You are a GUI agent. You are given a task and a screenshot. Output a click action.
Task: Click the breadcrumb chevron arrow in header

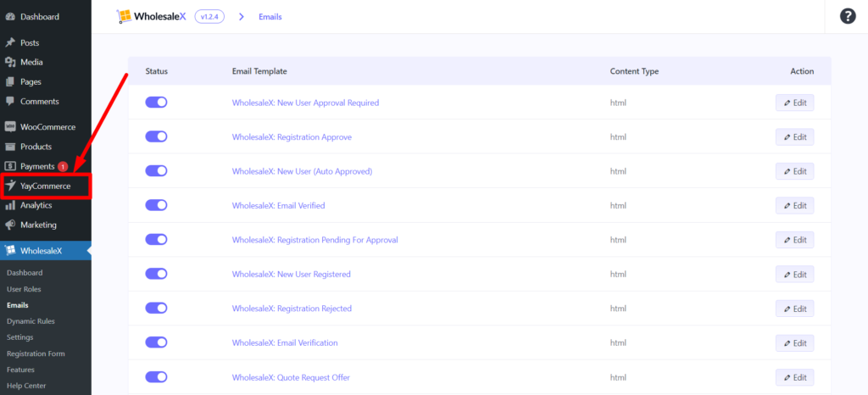242,17
